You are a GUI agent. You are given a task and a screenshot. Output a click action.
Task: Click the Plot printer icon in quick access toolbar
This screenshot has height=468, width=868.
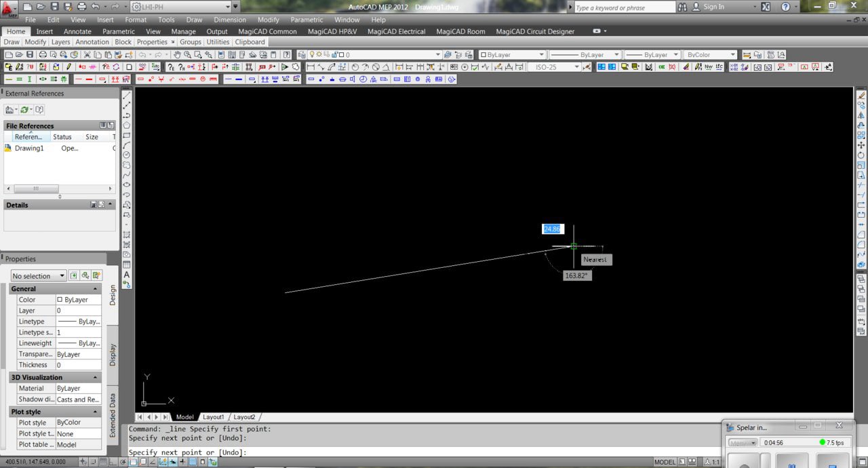coord(82,7)
